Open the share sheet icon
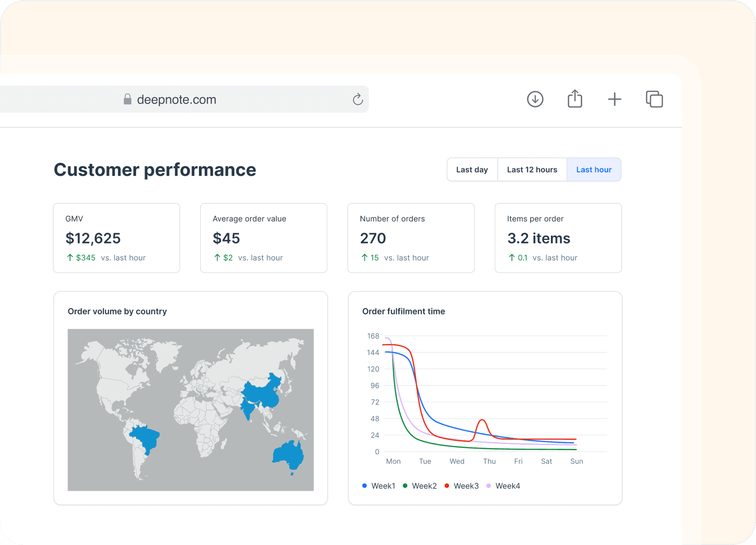This screenshot has width=756, height=545. coord(575,99)
